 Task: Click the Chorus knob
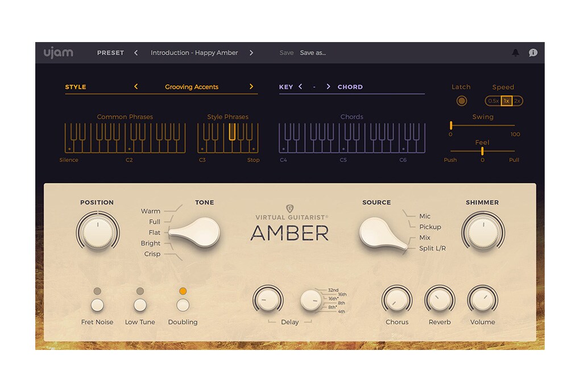pyautogui.click(x=397, y=299)
